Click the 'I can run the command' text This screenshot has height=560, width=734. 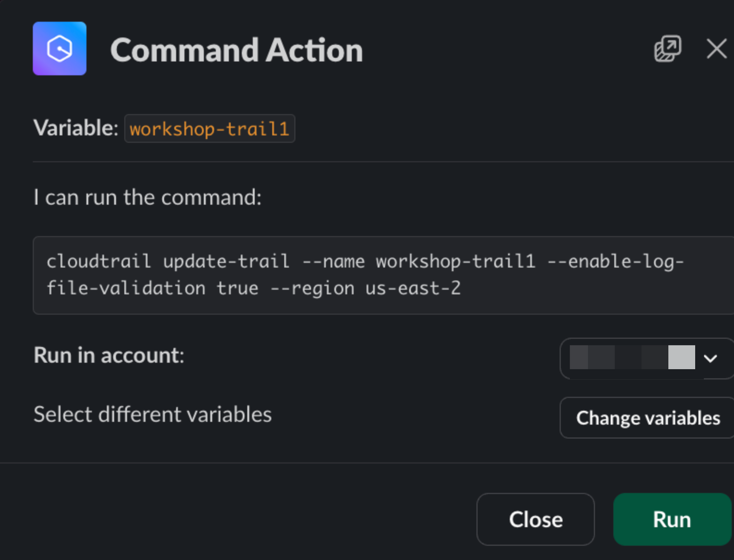[147, 198]
